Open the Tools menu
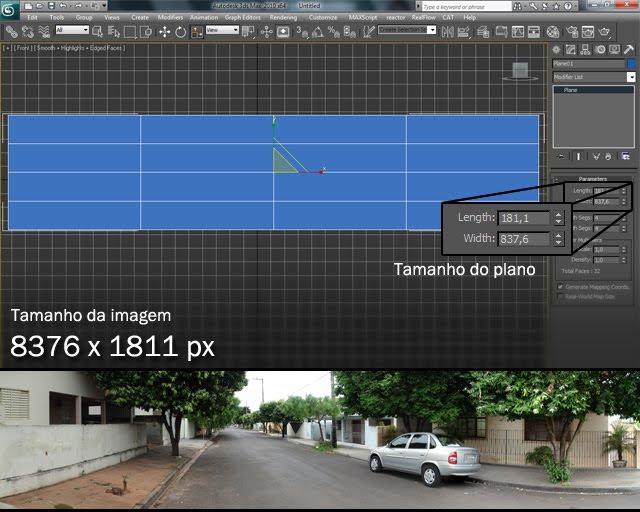The height and width of the screenshot is (512, 640). pyautogui.click(x=57, y=18)
